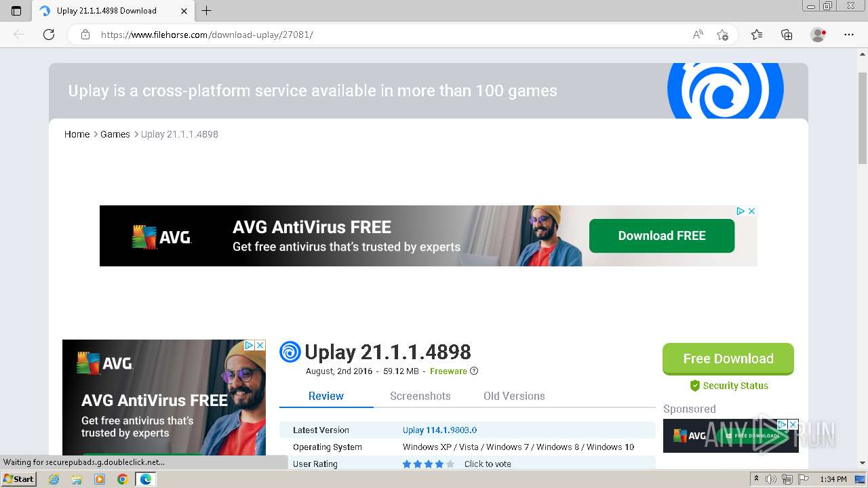The width and height of the screenshot is (868, 488).
Task: Go back to the previous page
Action: [19, 35]
